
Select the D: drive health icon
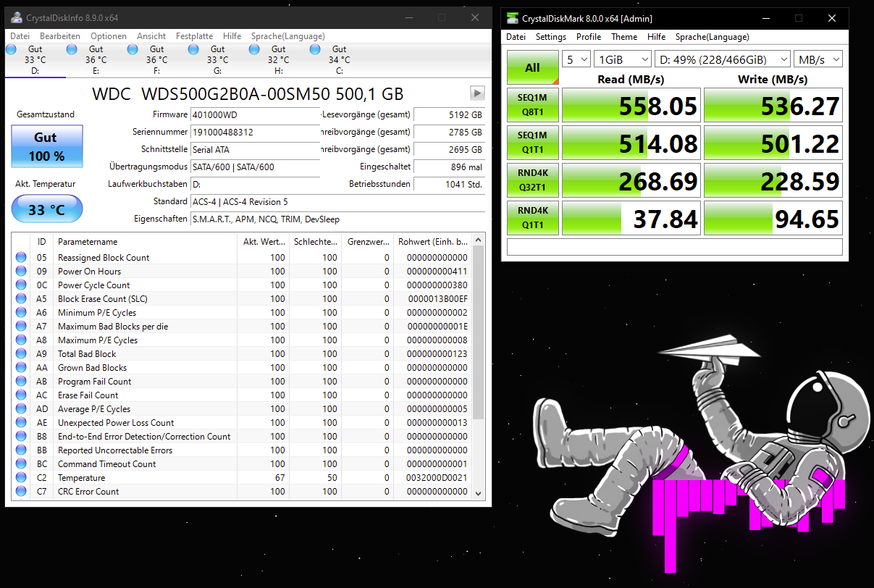(x=11, y=49)
